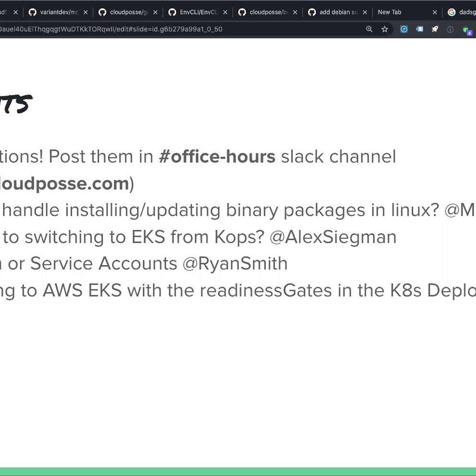The height and width of the screenshot is (476, 476).
Task: Close the add debian su tab
Action: click(x=365, y=12)
